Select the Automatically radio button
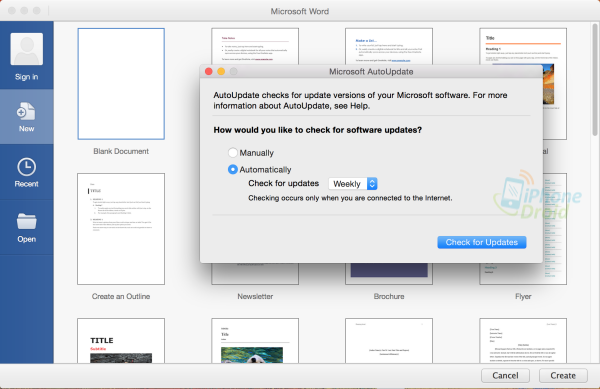600x389 pixels. 233,169
